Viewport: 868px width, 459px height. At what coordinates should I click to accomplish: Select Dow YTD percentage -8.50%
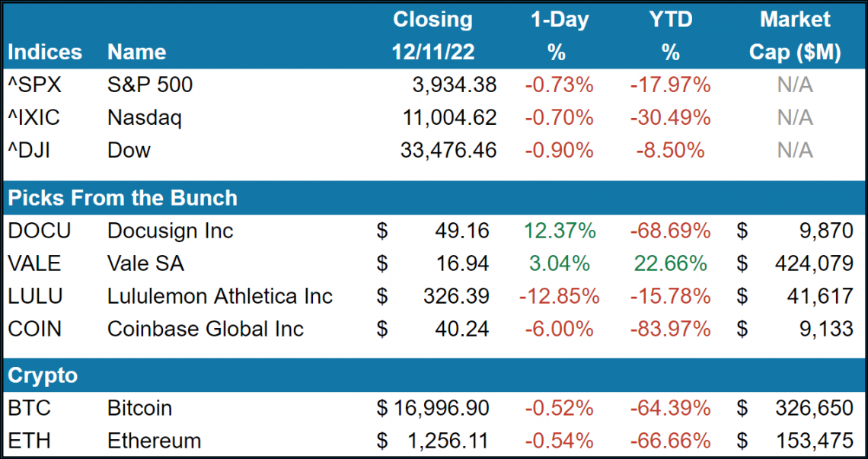coord(670,151)
